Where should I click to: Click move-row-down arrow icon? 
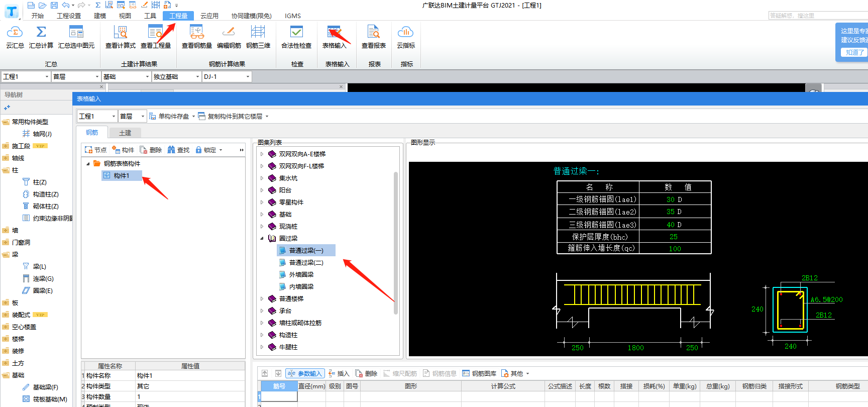278,373
